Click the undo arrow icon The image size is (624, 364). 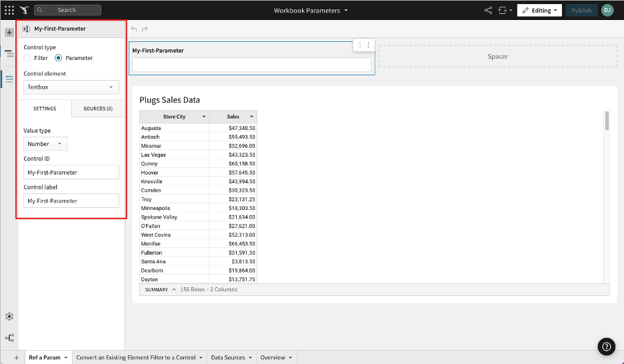[x=134, y=29]
